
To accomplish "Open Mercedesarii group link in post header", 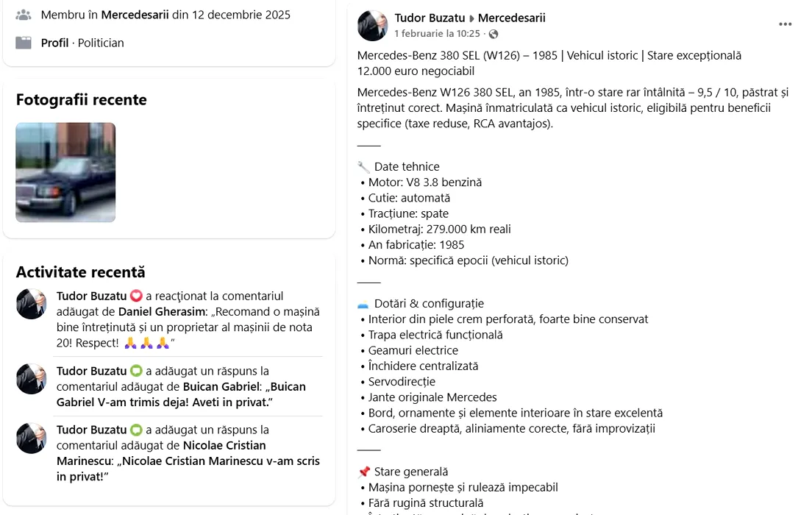I will coord(511,18).
